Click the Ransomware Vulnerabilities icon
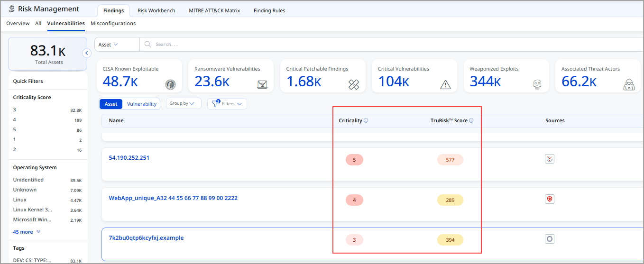644x264 pixels. click(262, 84)
